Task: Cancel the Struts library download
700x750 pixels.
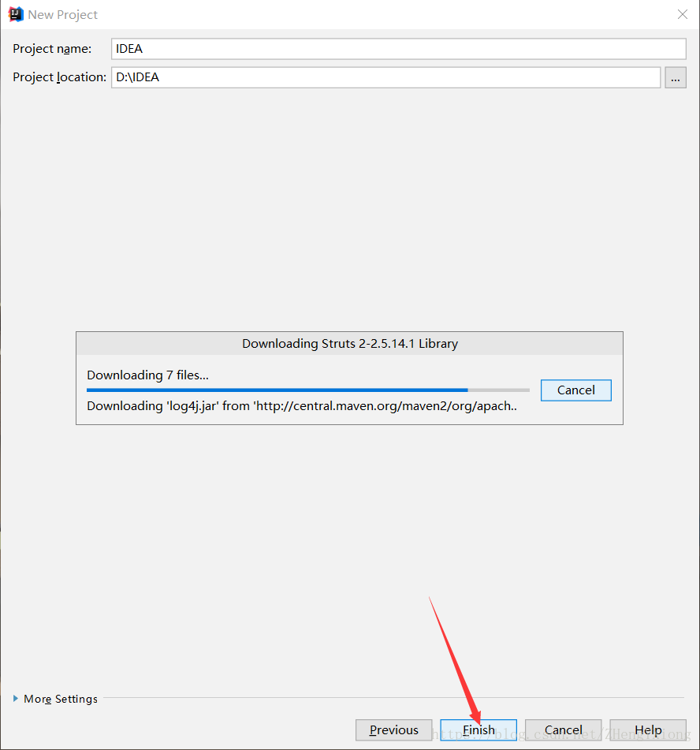Action: 575,390
